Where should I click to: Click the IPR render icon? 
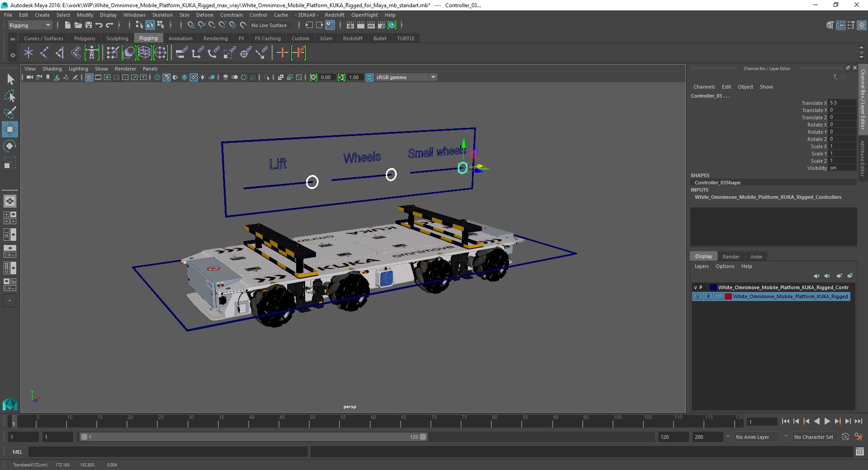371,25
